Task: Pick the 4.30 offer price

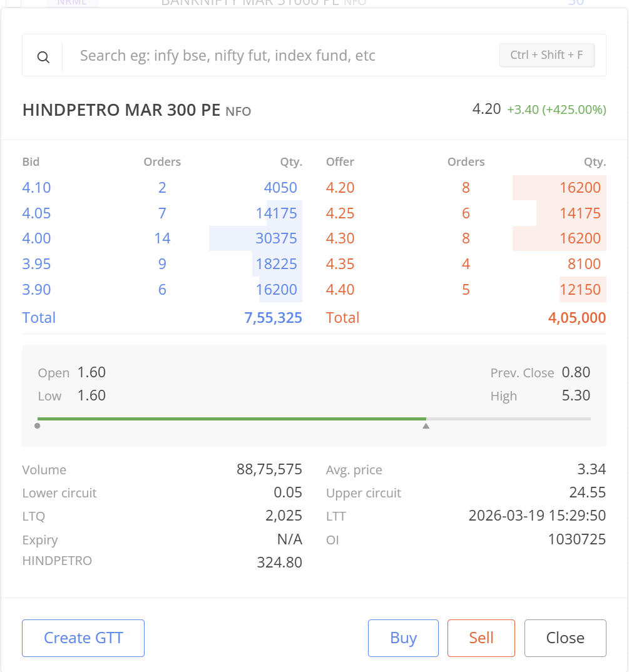Action: 340,238
